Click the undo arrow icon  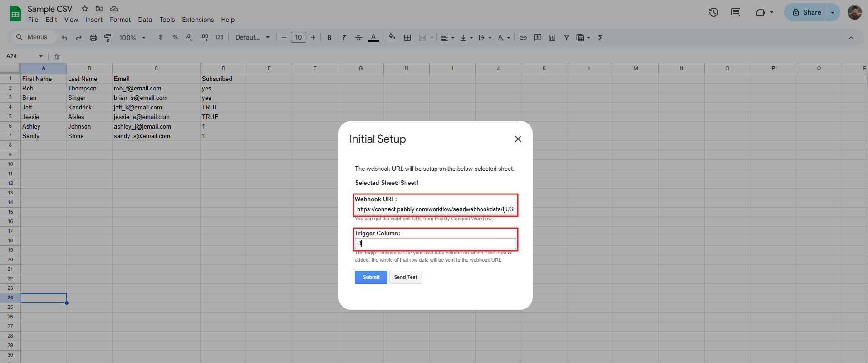pyautogui.click(x=64, y=38)
